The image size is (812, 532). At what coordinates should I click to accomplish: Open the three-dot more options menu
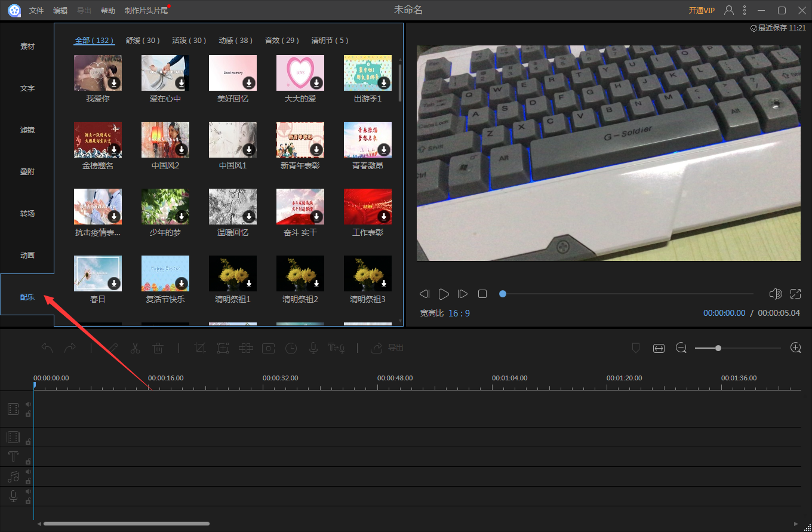coord(745,10)
